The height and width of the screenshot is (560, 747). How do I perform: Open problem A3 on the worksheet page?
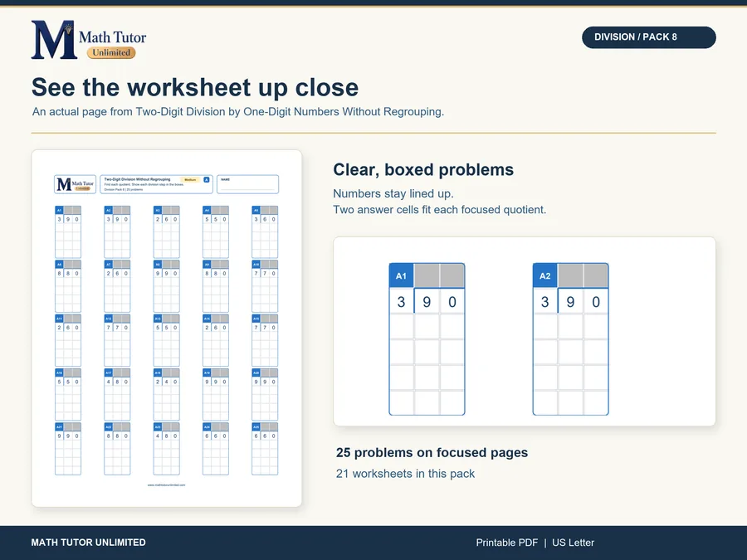click(x=166, y=232)
